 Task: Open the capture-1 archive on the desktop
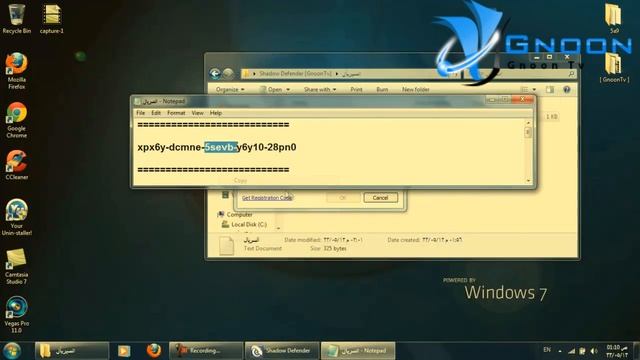[x=51, y=19]
